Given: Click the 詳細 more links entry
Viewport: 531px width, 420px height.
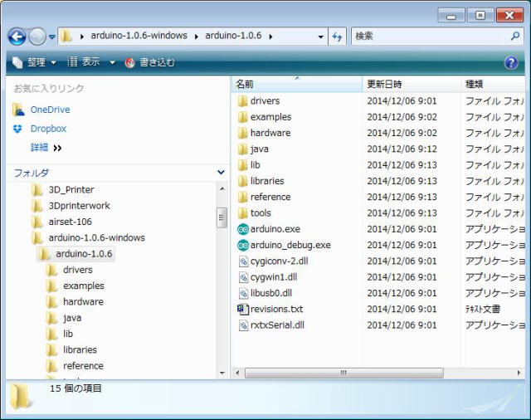Looking at the screenshot, I should 46,148.
